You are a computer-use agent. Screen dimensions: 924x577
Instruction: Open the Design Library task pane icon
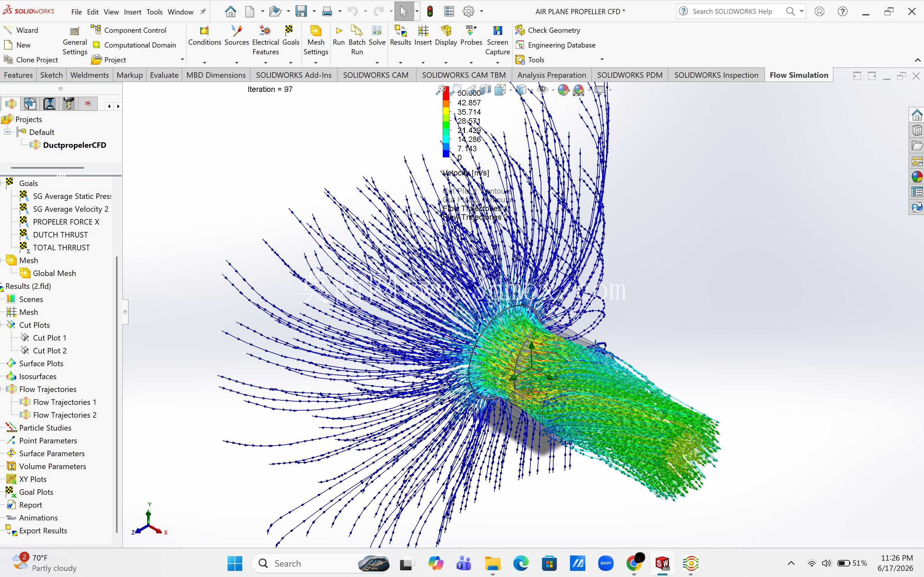pyautogui.click(x=917, y=130)
